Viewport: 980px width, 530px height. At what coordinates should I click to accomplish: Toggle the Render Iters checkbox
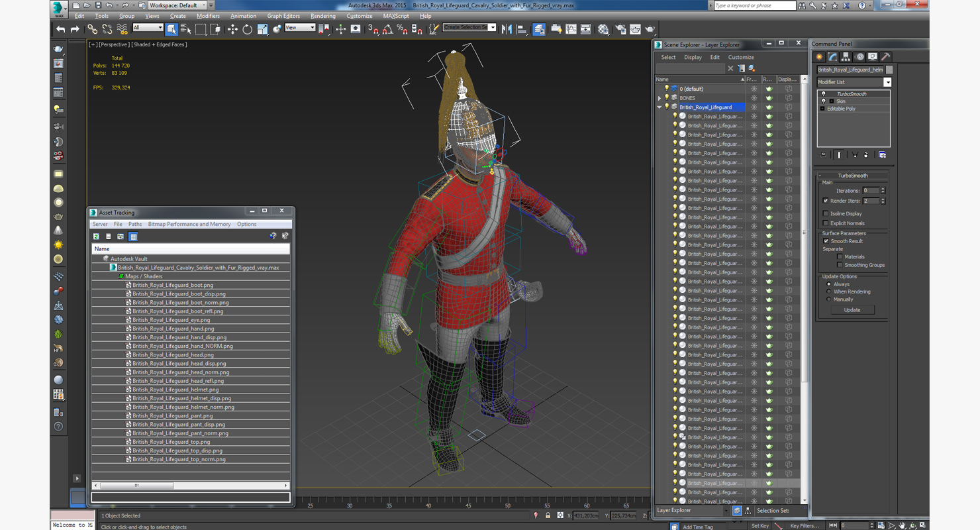[826, 201]
